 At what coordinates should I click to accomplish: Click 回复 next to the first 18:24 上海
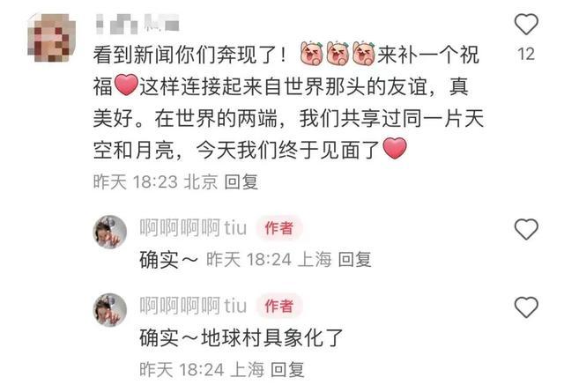click(x=354, y=259)
